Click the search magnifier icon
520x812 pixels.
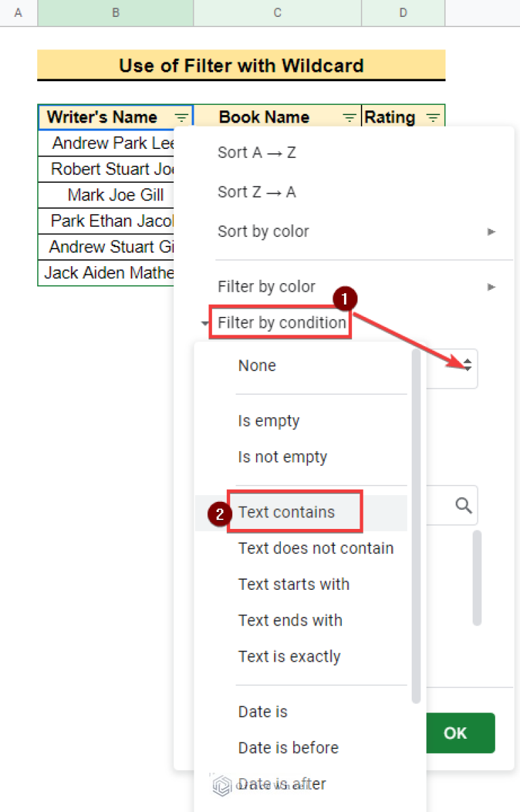click(464, 505)
